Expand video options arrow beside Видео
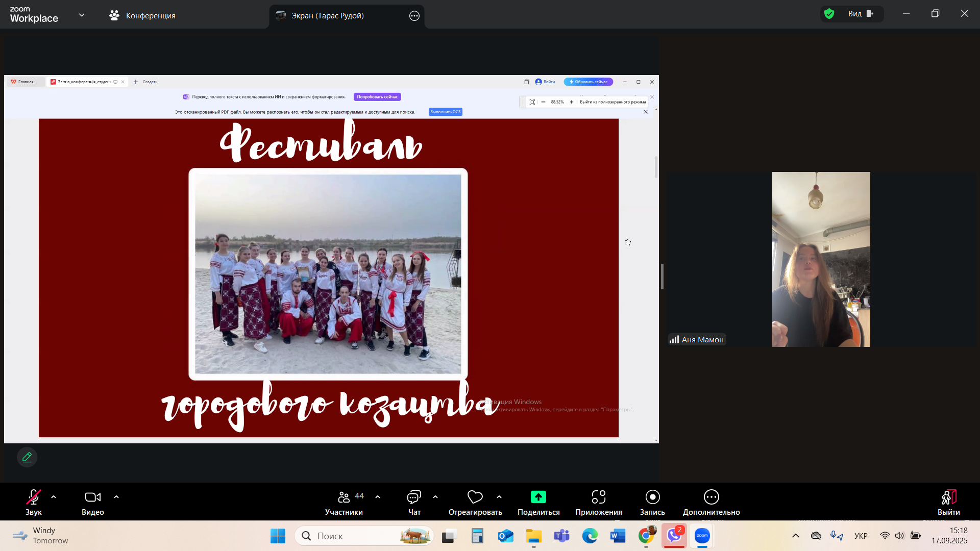Viewport: 980px width, 551px height. click(x=116, y=497)
